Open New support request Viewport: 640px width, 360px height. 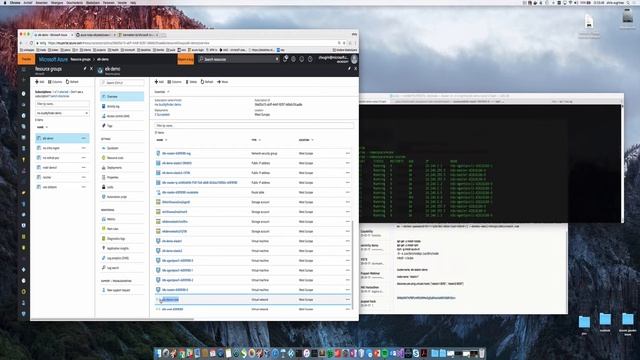point(122,290)
